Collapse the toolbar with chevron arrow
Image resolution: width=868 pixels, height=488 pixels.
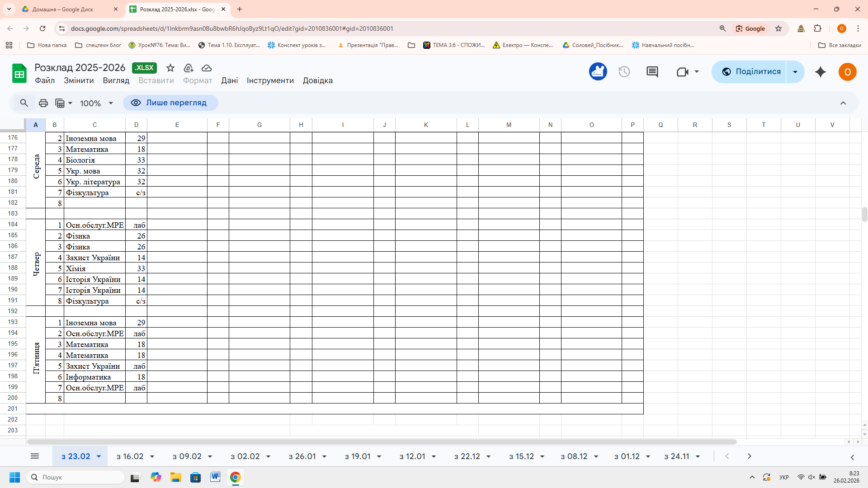tap(843, 103)
